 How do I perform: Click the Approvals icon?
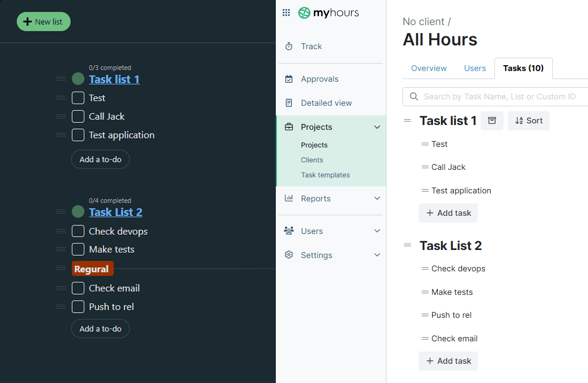click(289, 79)
